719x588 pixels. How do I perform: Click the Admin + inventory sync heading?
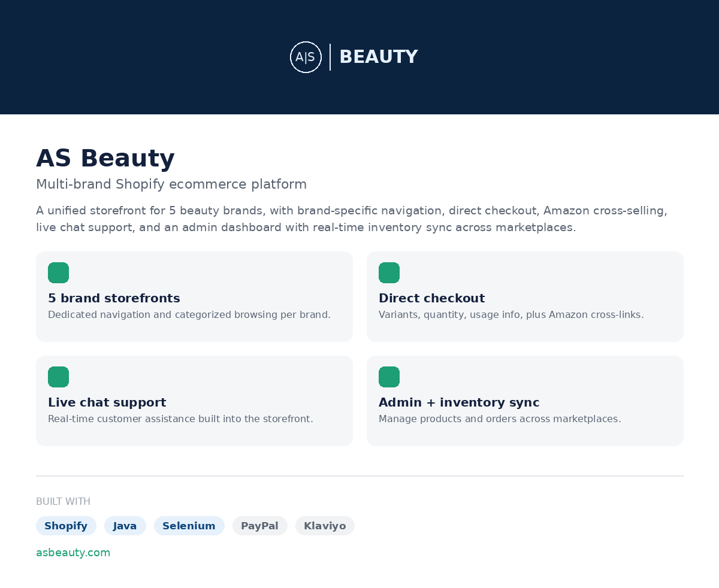tap(459, 402)
